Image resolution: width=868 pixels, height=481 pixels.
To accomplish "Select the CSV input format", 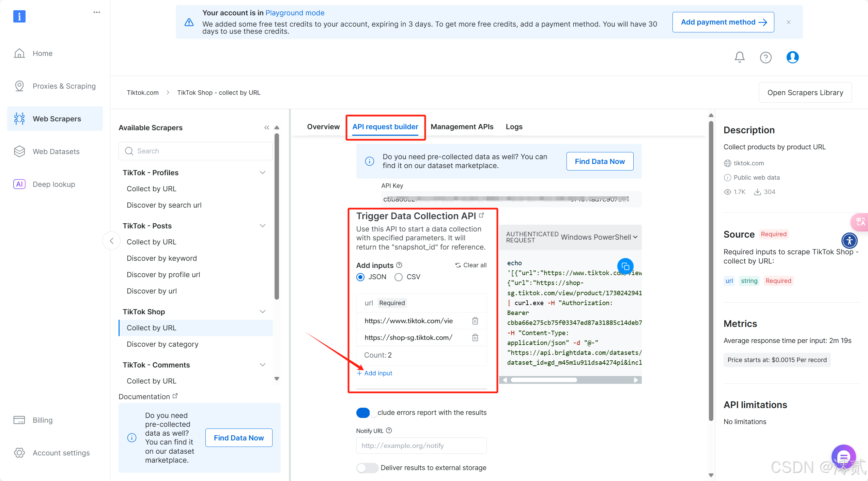I will pos(399,277).
